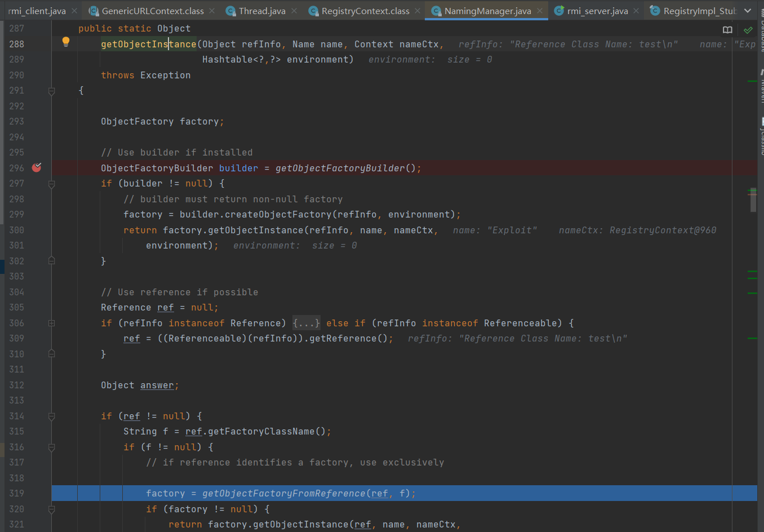The image size is (764, 532).
Task: Collapse fold marker at line 302
Action: point(51,261)
